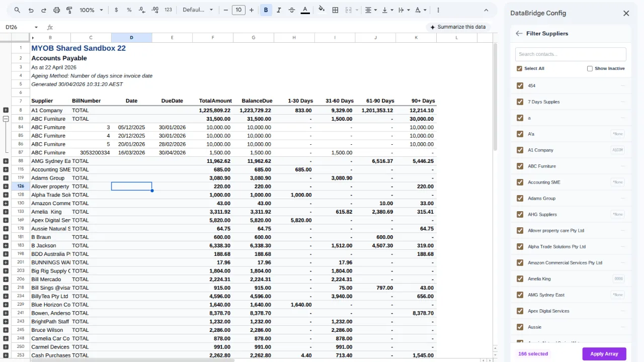Viewport: 644px width, 362px height.
Task: Increase font size with plus
Action: (252, 10)
